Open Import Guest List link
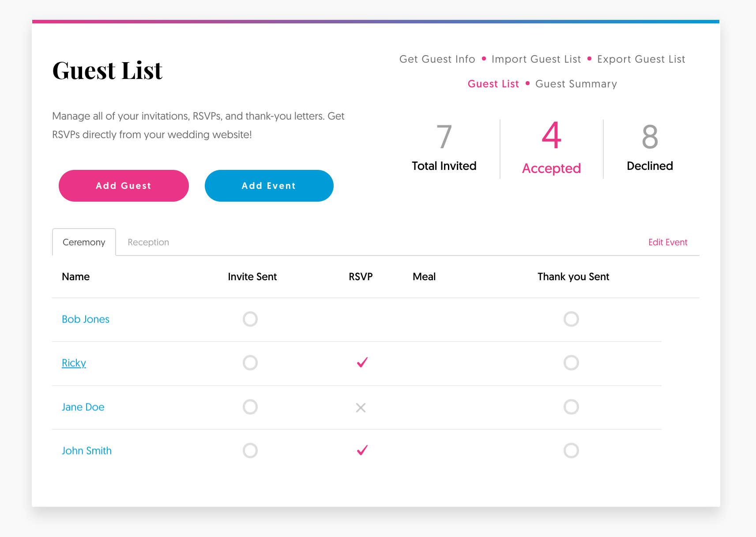This screenshot has height=537, width=756. tap(536, 59)
